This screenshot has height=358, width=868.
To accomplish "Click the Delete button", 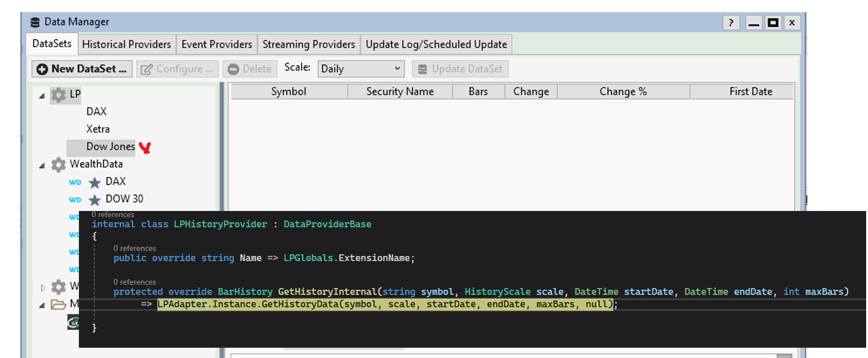I will [x=250, y=69].
